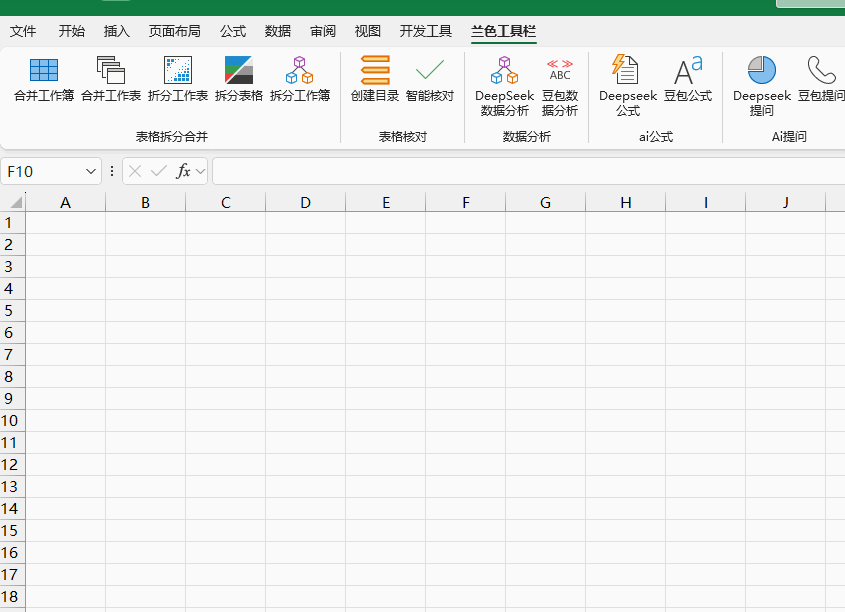845x612 pixels.
Task: Select the 兰色工具栏 tab
Action: (503, 31)
